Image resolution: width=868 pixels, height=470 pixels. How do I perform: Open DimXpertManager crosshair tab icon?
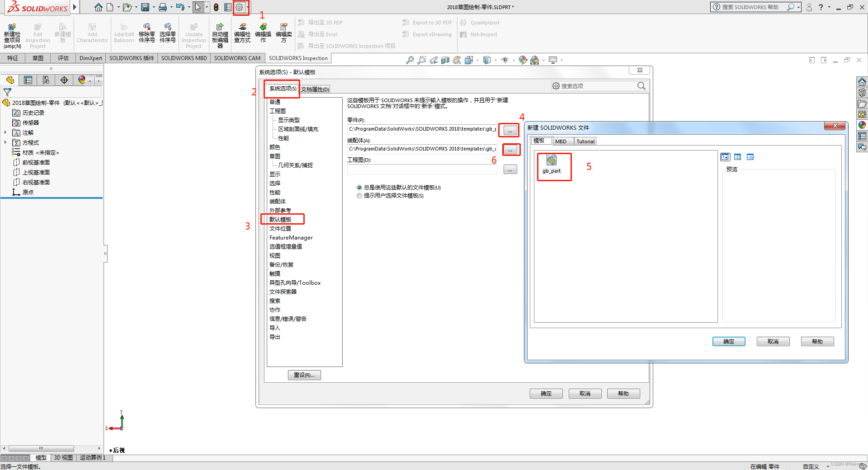click(64, 80)
